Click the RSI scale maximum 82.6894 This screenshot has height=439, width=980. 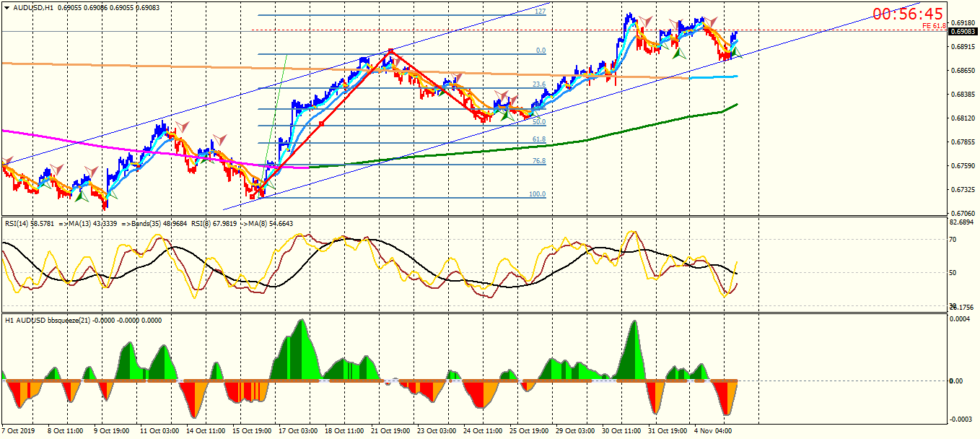coord(963,222)
